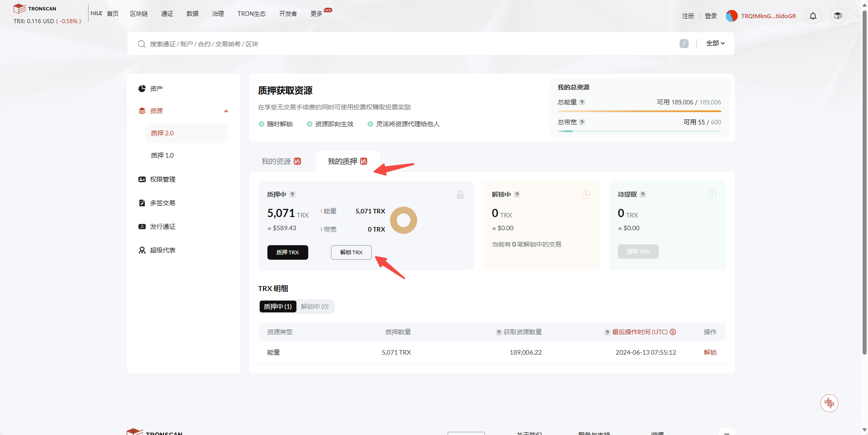
Task: Select 质押 2.0 in sidebar
Action: (x=187, y=133)
